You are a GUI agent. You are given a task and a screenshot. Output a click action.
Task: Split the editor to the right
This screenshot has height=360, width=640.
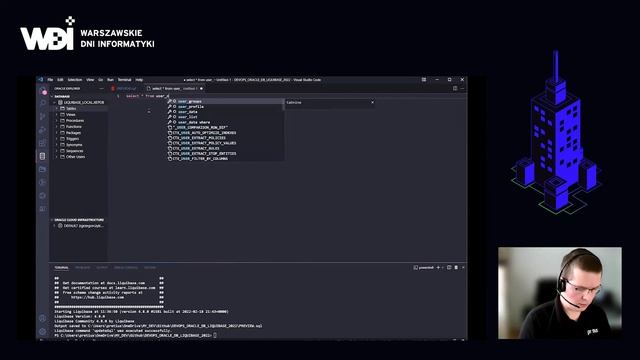[455, 88]
